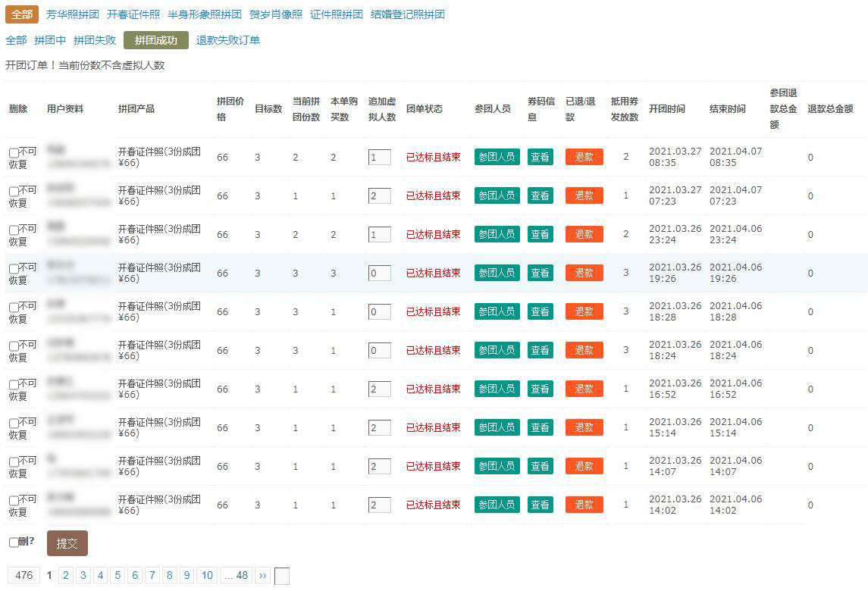Check the delete checkbox in the first row

pos(14,153)
